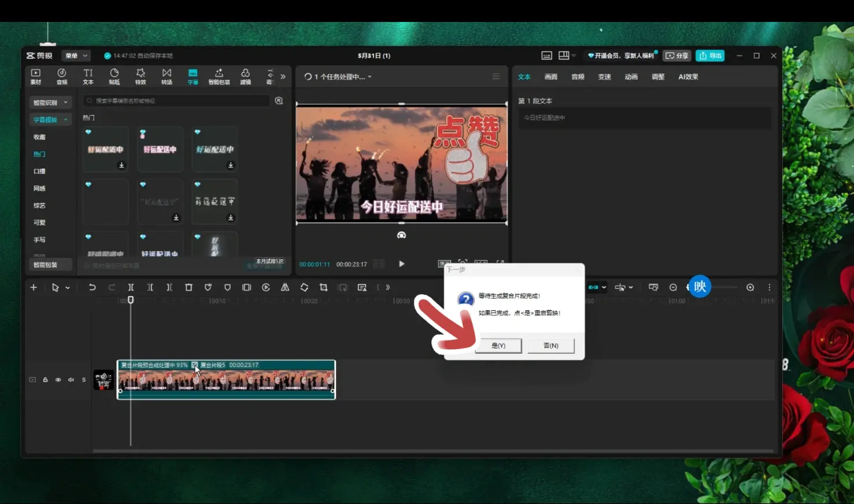Switch to the 音频 properties tab
Image resolution: width=854 pixels, height=504 pixels.
pos(578,76)
